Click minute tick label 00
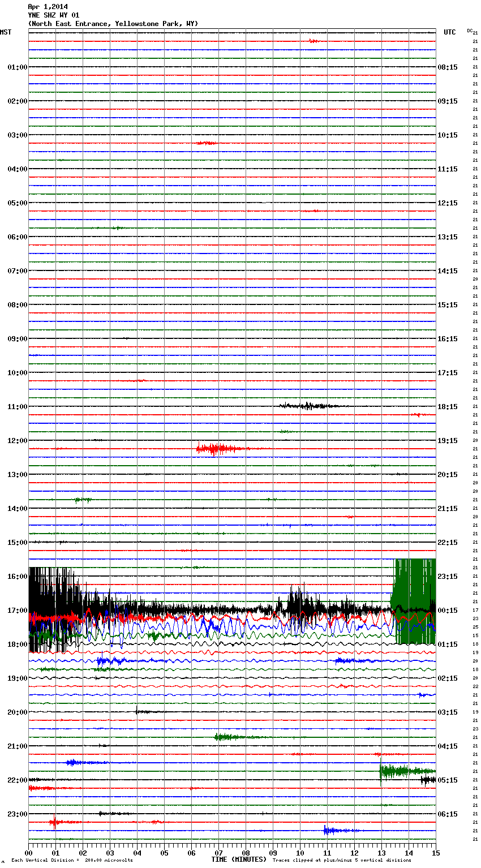The image size is (481, 868). tap(28, 853)
